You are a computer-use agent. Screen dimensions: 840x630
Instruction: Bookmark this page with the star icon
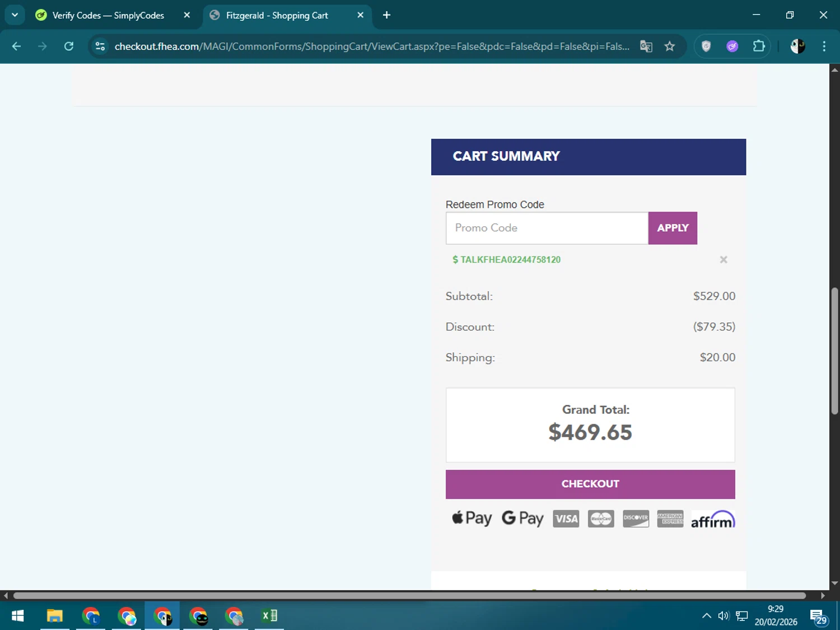670,46
